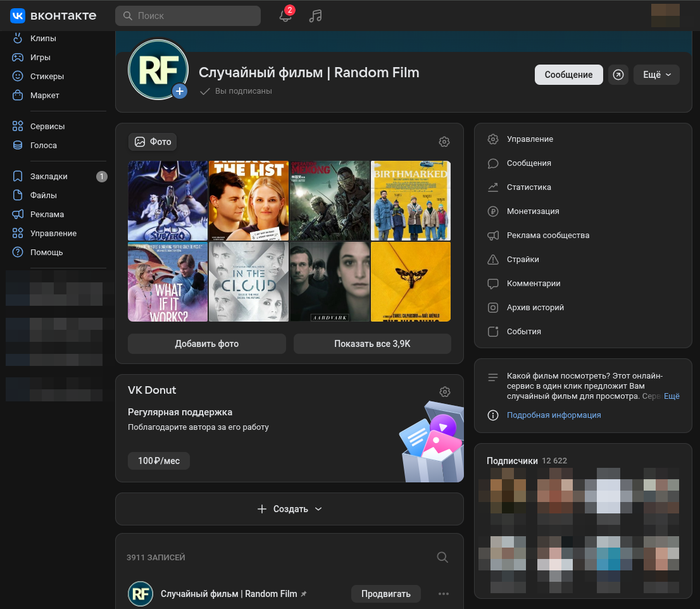
Task: Select 'Закладки' in the left sidebar
Action: (x=49, y=177)
